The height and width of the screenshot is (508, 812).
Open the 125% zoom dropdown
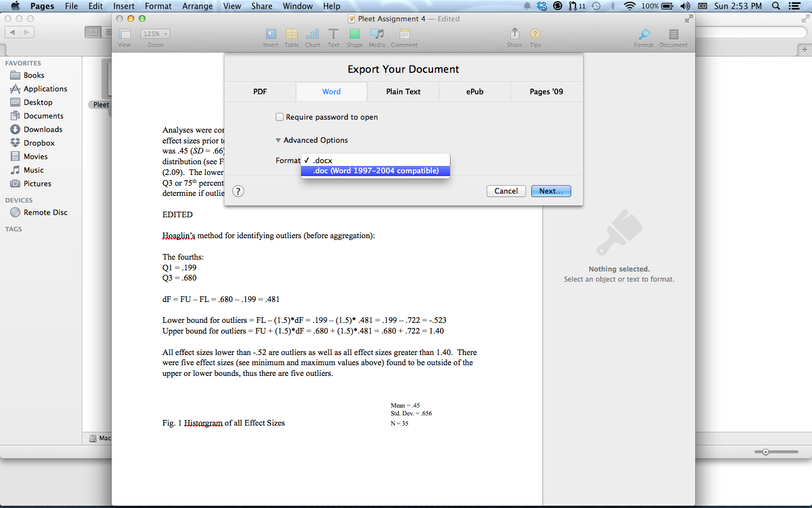point(155,34)
